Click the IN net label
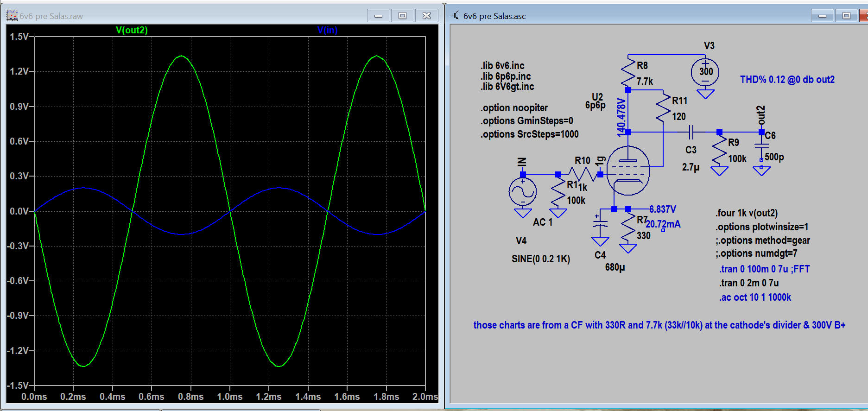This screenshot has width=868, height=411. pos(522,162)
